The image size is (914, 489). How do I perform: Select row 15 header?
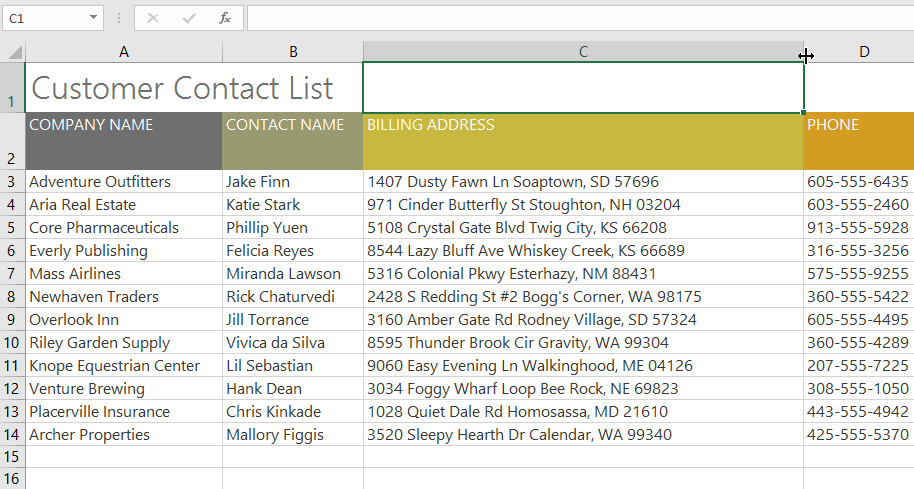pyautogui.click(x=12, y=456)
